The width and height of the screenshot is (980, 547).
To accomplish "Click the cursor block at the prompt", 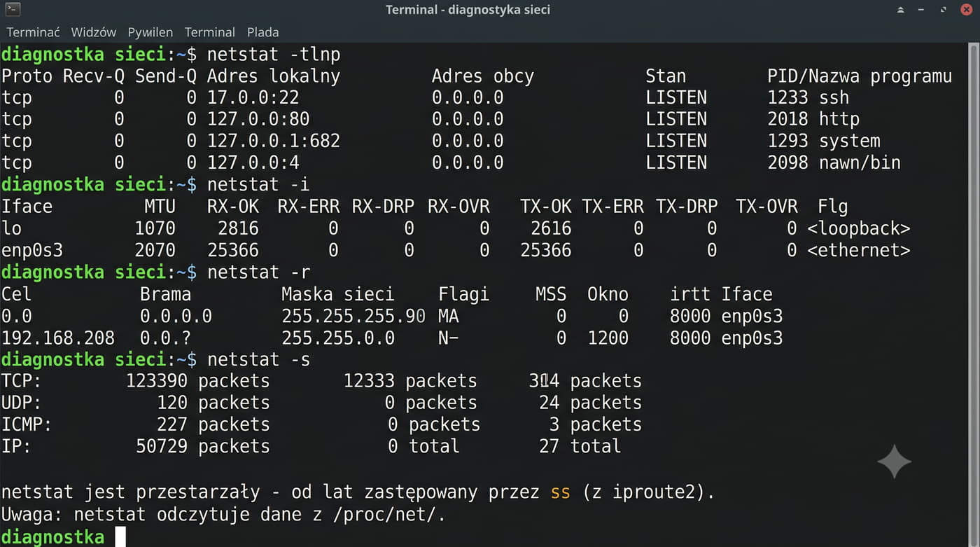I will click(x=120, y=537).
